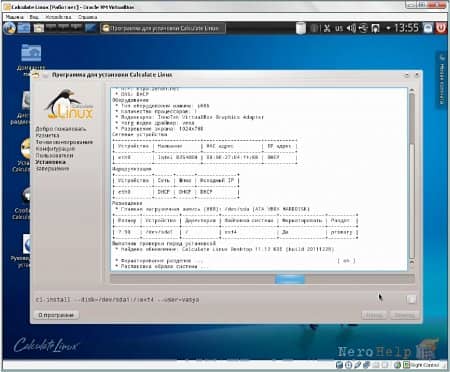Open the USB device tray icon
Image resolution: width=450 pixels, height=372 pixels.
[x=363, y=28]
